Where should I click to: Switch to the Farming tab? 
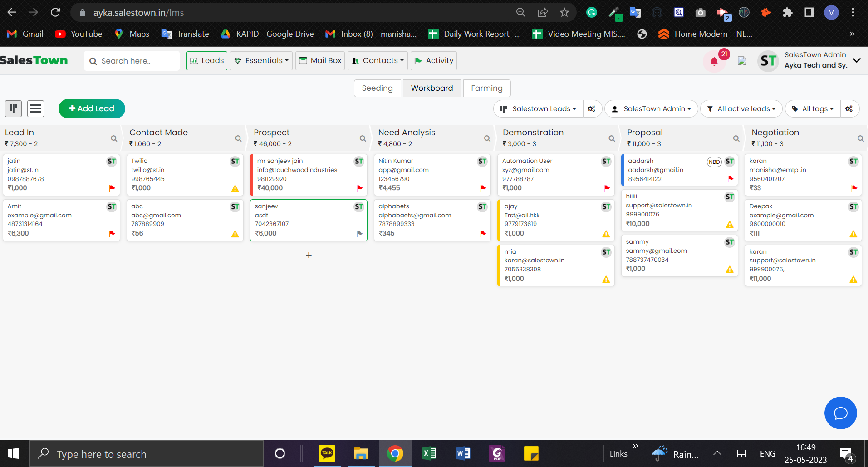tap(486, 88)
